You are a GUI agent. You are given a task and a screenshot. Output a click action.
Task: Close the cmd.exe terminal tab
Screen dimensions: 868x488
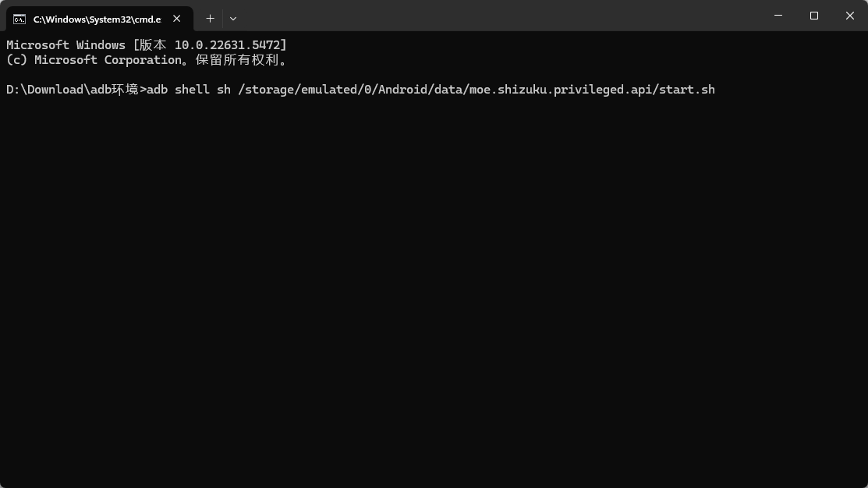(x=177, y=19)
